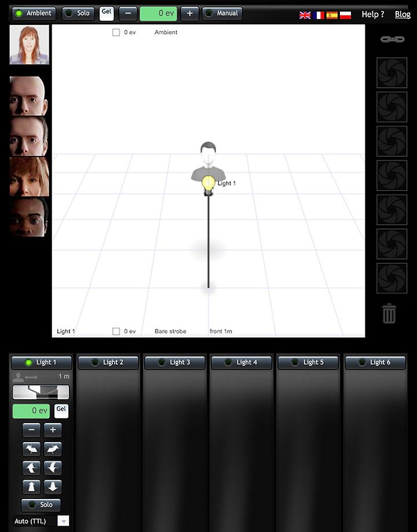Open the Light 1 modifier type selector
The image size is (417, 532).
[41, 392]
